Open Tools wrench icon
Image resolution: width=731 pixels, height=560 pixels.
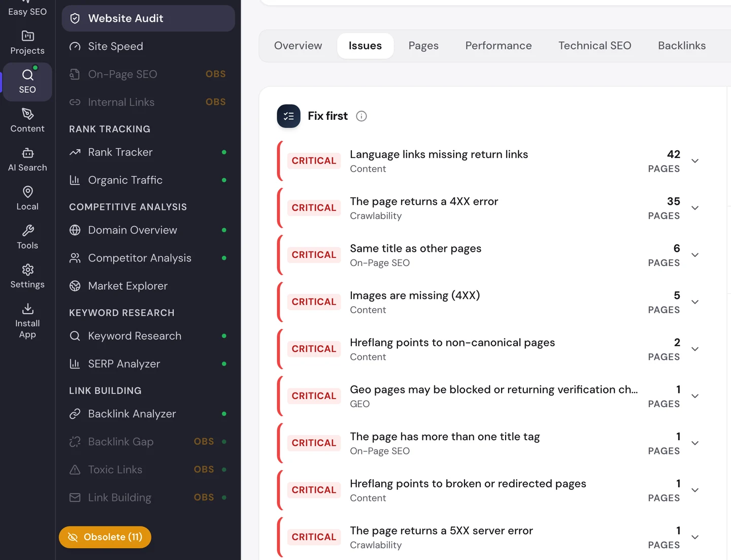(28, 230)
